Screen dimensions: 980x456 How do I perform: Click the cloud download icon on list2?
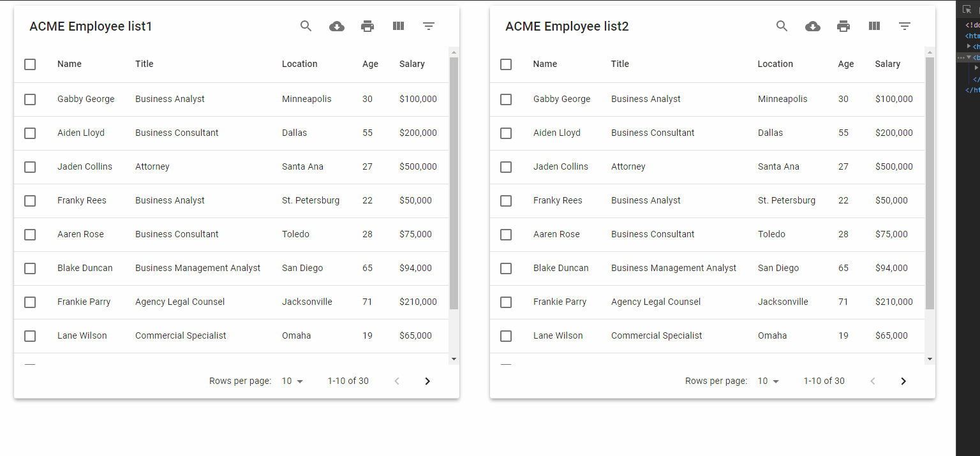click(x=813, y=26)
